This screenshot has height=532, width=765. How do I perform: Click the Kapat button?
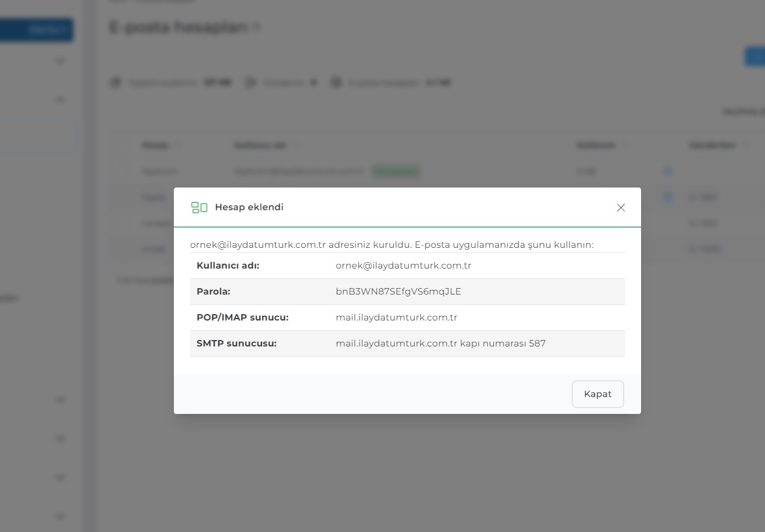click(598, 394)
